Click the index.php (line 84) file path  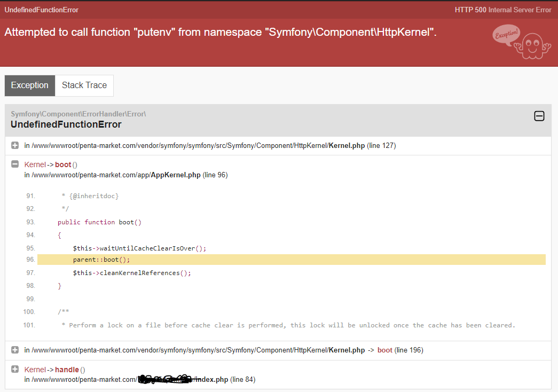(x=140, y=380)
